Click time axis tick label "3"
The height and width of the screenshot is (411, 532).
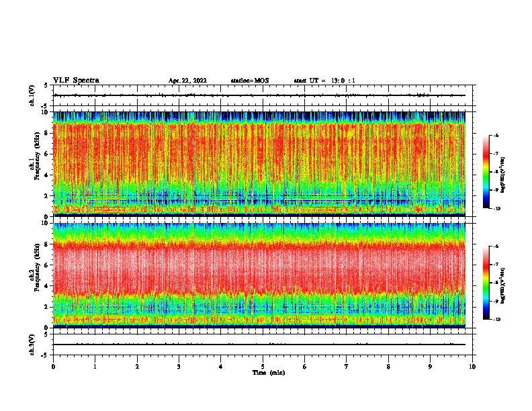coord(179,367)
